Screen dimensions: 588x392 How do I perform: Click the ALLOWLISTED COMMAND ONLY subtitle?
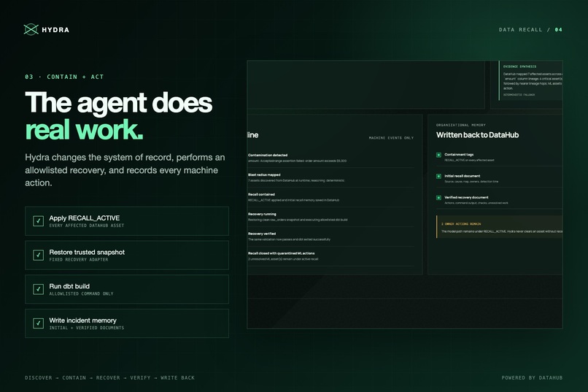[x=82, y=293]
